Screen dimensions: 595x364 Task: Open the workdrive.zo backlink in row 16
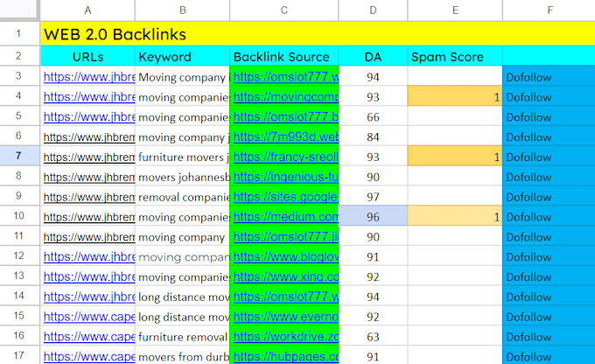coord(286,337)
